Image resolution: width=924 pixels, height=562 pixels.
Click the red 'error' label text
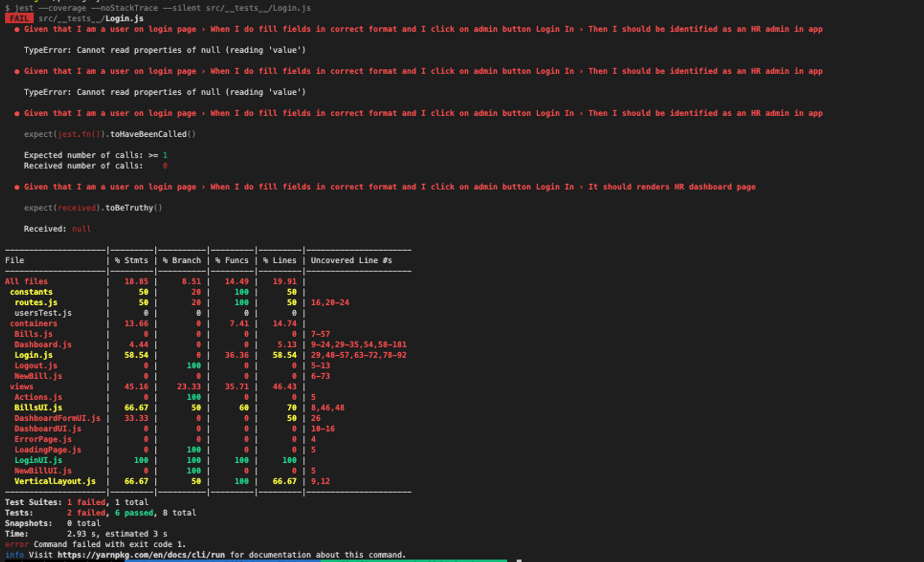point(17,544)
